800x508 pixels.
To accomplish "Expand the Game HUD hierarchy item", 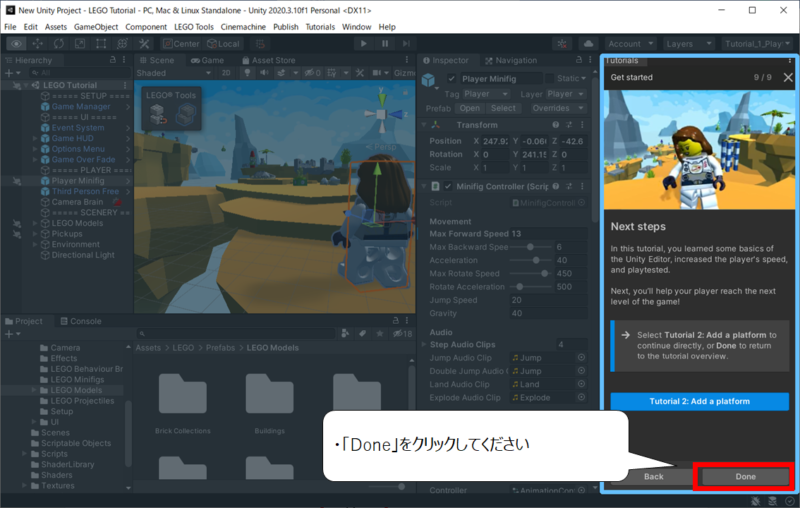I will pyautogui.click(x=35, y=138).
